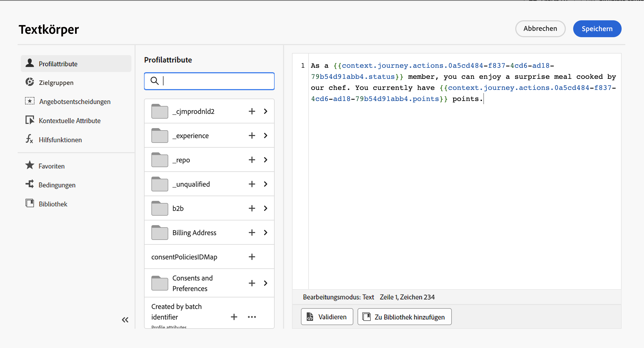644x348 pixels.
Task: Click plus icon for Billing Address
Action: [252, 233]
